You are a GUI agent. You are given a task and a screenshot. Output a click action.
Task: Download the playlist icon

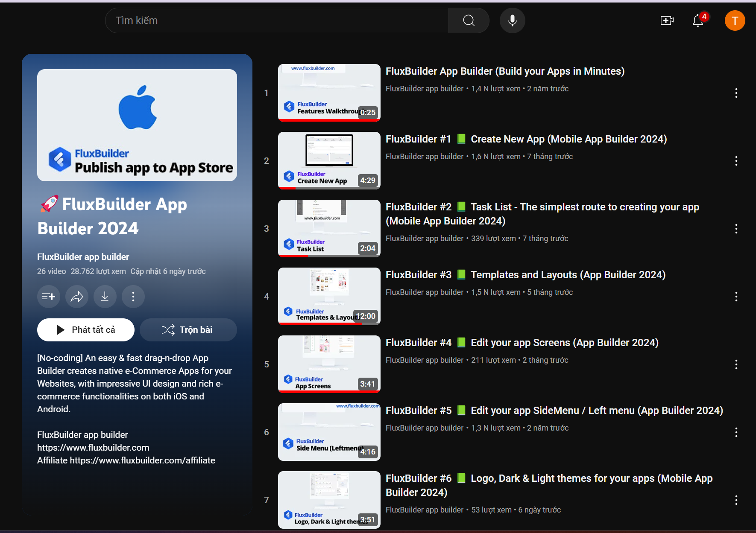point(105,297)
